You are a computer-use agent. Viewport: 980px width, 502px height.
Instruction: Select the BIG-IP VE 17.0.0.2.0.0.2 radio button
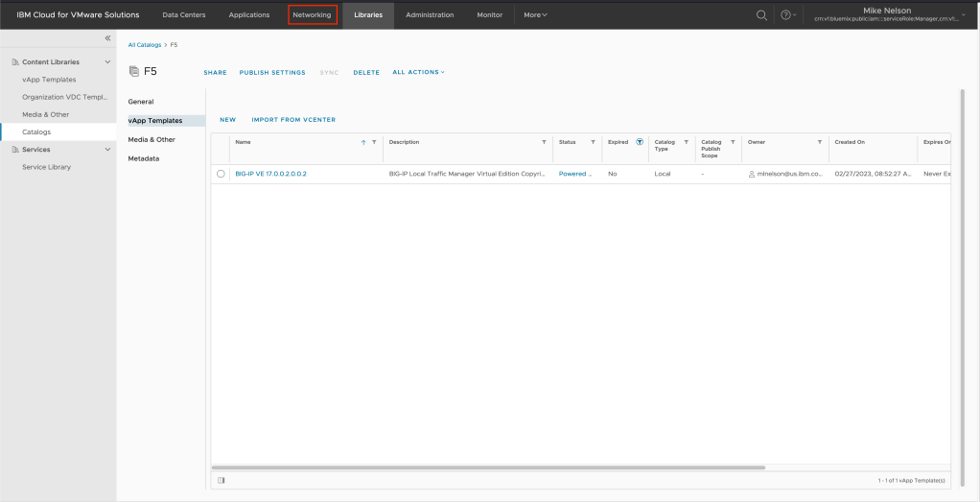(221, 174)
